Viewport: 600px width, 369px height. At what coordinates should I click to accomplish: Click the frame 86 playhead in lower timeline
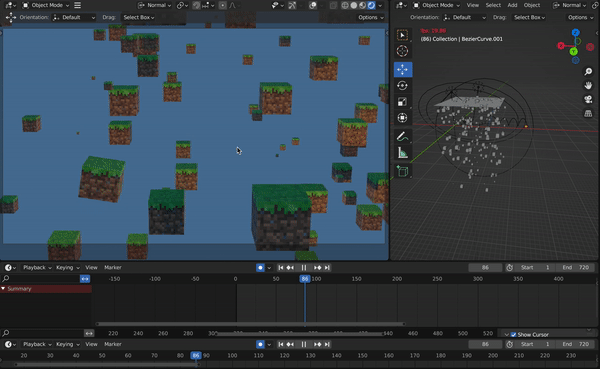(x=196, y=355)
